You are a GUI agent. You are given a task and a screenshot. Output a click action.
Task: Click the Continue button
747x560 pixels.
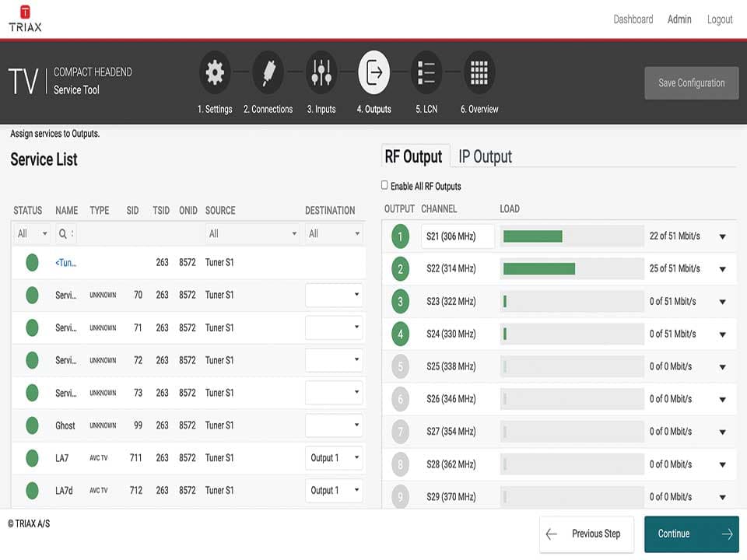pyautogui.click(x=691, y=534)
